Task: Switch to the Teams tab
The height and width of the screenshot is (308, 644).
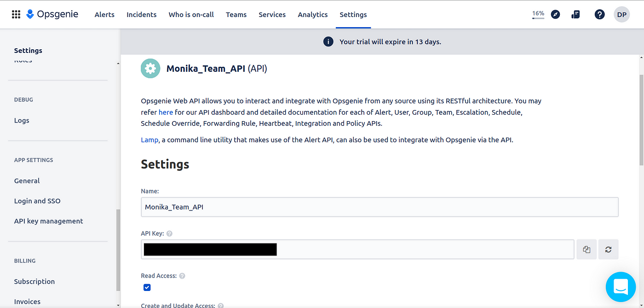Action: coord(236,14)
